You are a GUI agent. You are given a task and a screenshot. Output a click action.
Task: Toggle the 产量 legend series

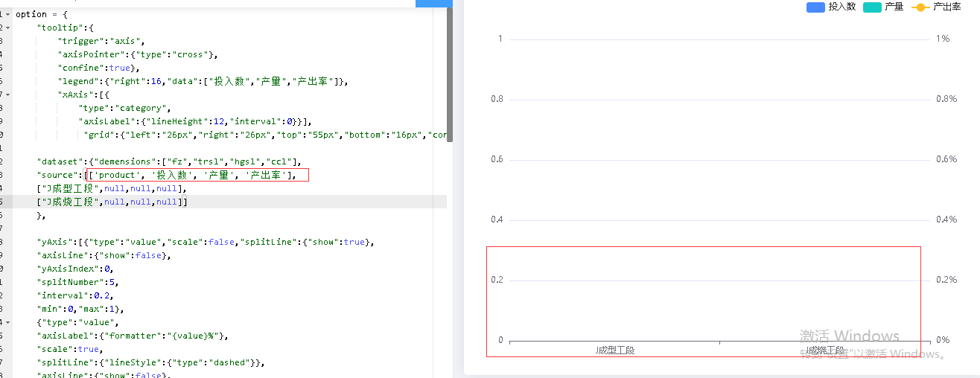pyautogui.click(x=883, y=7)
